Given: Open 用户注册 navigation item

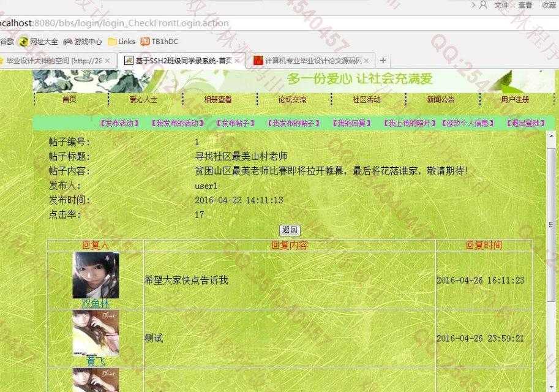Looking at the screenshot, I should [x=515, y=99].
